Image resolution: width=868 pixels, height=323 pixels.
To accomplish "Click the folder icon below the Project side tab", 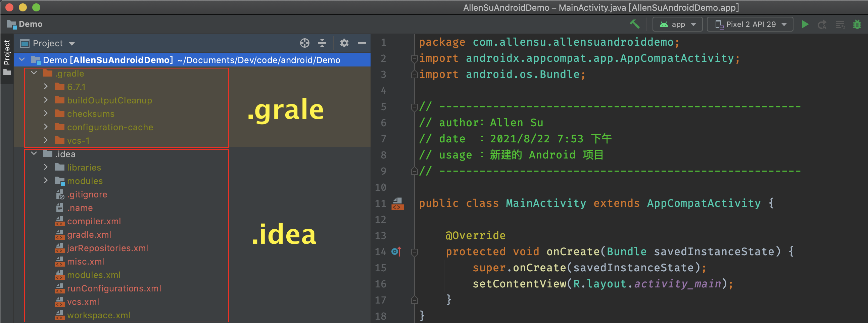I will [7, 73].
